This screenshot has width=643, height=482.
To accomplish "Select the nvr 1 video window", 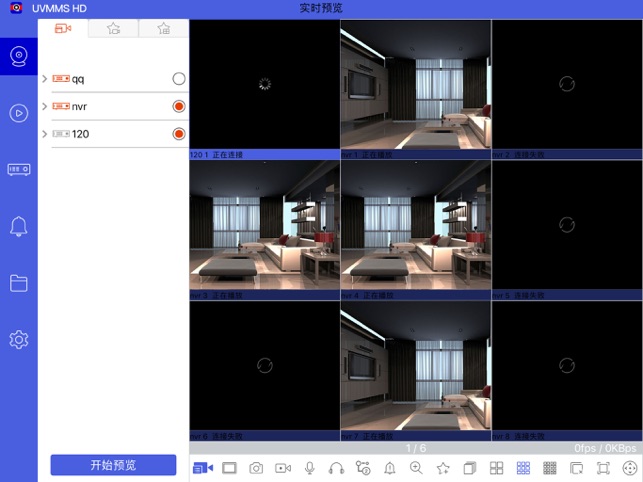I will click(416, 85).
